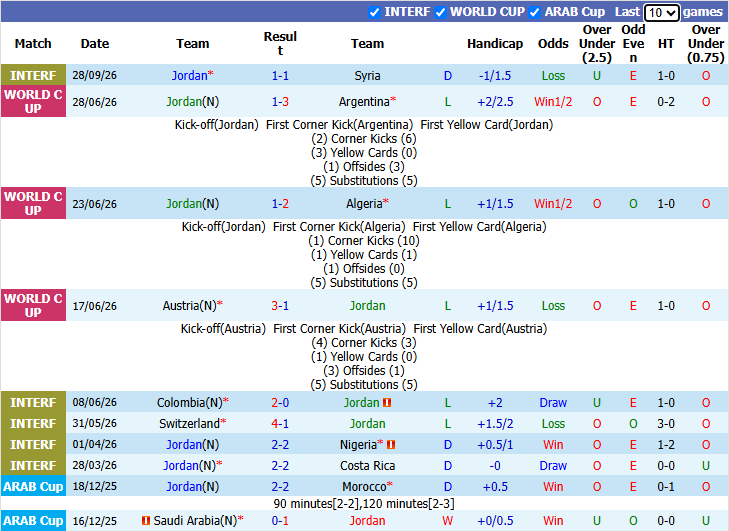Click '(3) Offsides (1)' stat line

364,371
